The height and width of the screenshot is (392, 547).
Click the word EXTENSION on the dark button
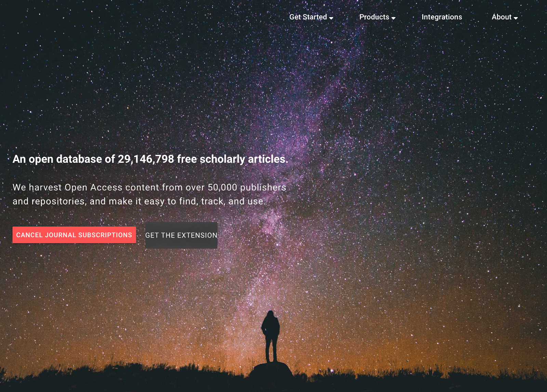197,235
